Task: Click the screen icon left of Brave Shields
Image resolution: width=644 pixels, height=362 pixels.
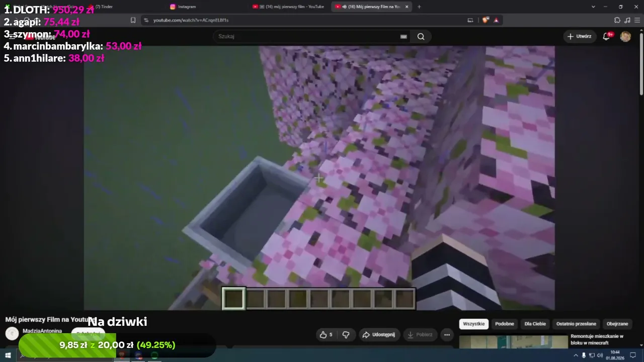Action: [x=470, y=20]
